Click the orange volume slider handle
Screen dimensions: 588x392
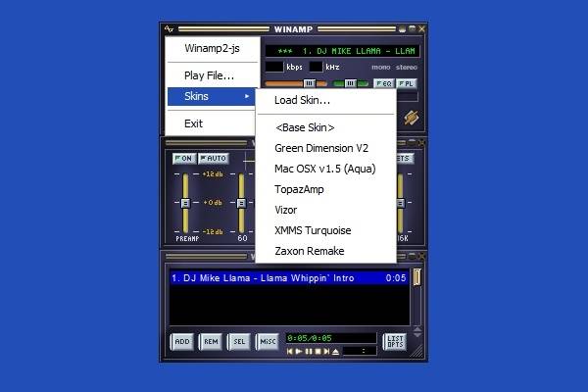[310, 83]
